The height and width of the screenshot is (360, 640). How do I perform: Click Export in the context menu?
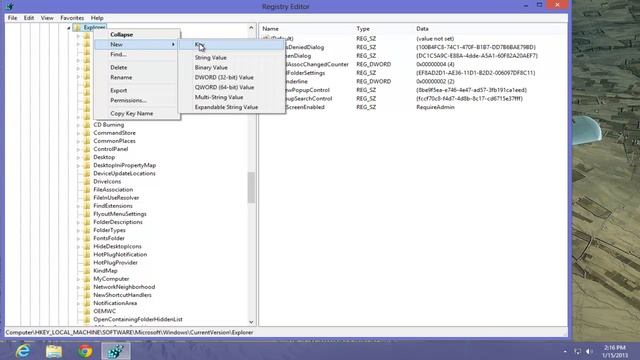pyautogui.click(x=137, y=90)
